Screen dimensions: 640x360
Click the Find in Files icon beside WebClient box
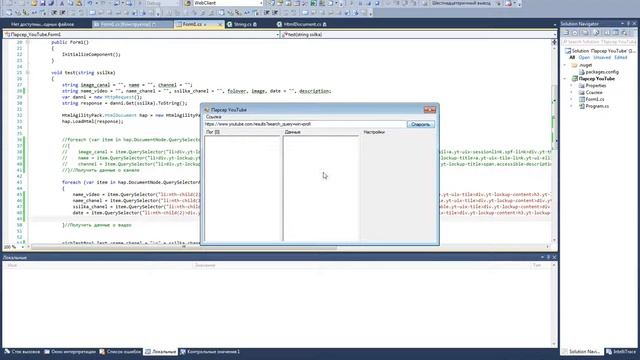(188, 3)
